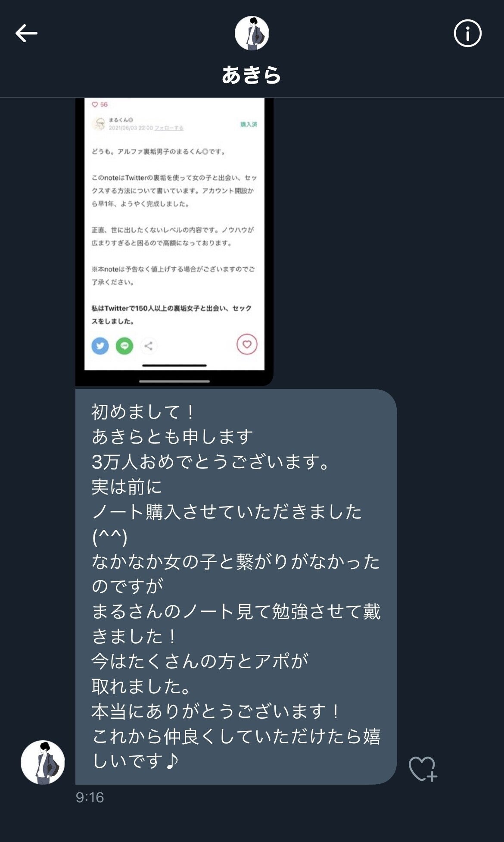Tap sender avatar beside message bubble
Screen dimensions: 504x842
coord(43,762)
